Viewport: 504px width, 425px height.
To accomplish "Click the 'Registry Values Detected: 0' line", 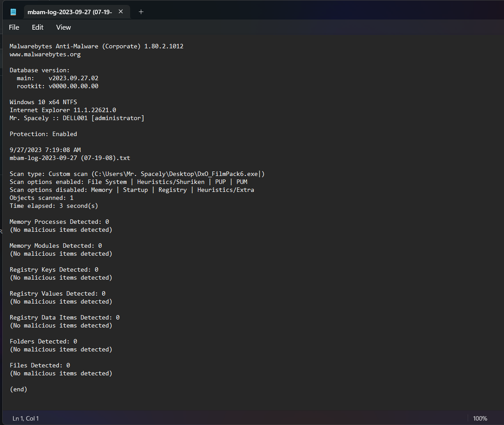I will point(58,293).
